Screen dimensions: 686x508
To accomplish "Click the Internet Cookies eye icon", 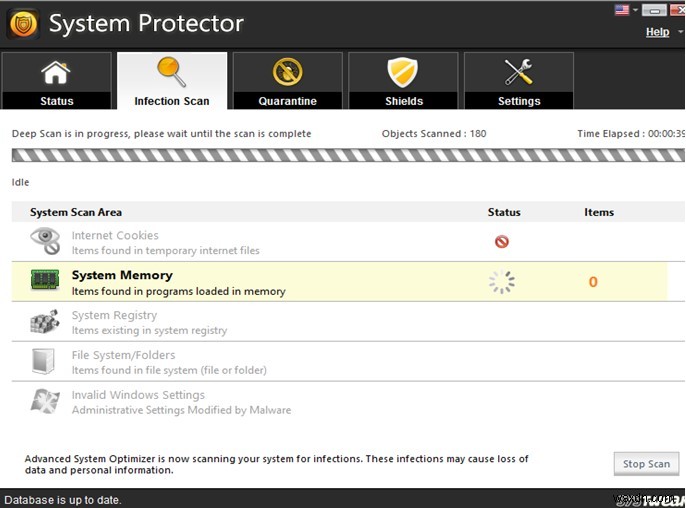I will pyautogui.click(x=45, y=241).
